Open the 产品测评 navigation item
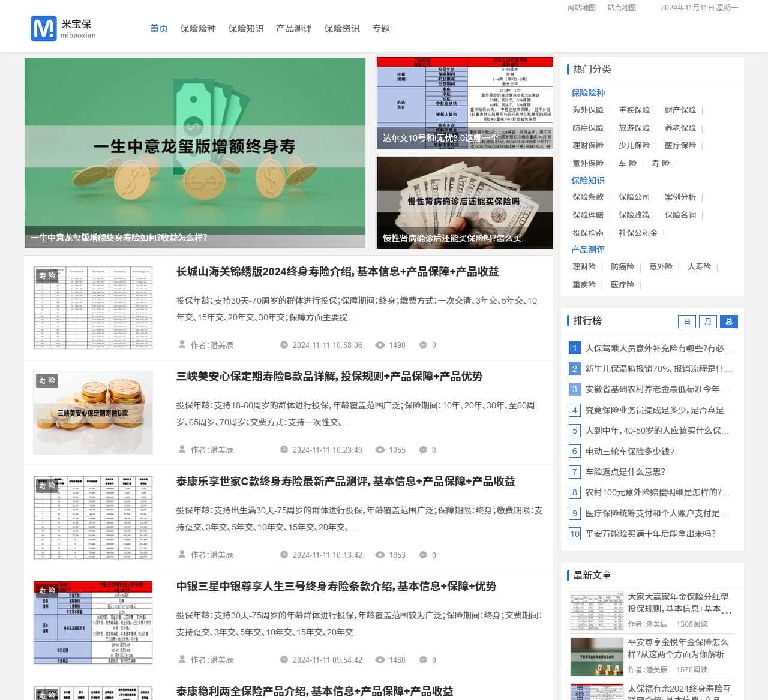Screen dimensions: 768x700 (294, 28)
